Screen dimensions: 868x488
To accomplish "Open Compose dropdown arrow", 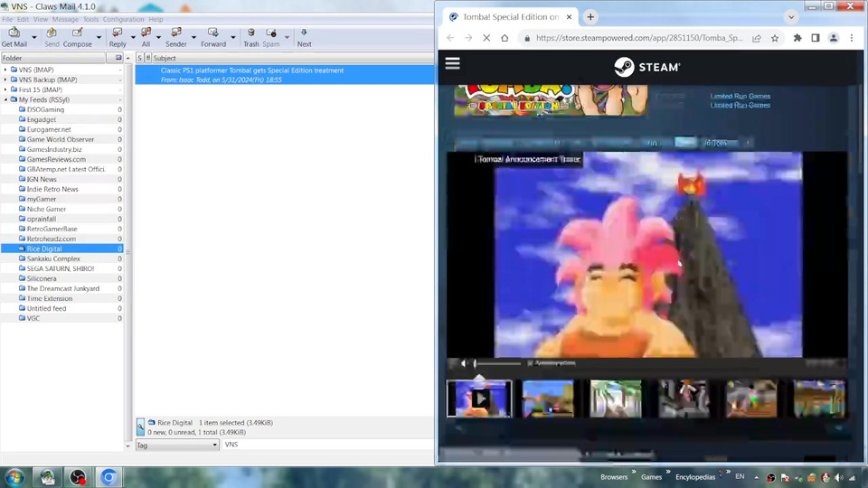I will point(99,38).
